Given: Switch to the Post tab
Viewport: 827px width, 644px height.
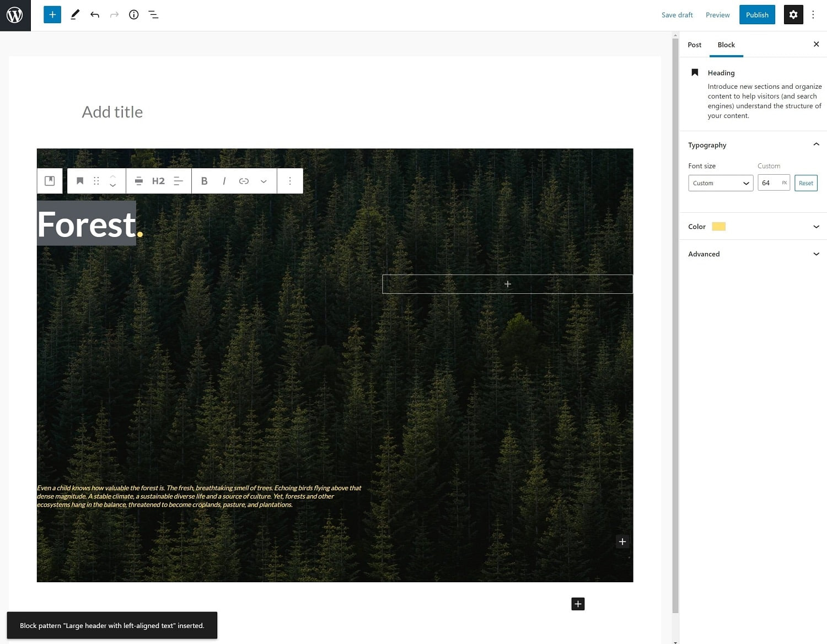Looking at the screenshot, I should pyautogui.click(x=694, y=45).
